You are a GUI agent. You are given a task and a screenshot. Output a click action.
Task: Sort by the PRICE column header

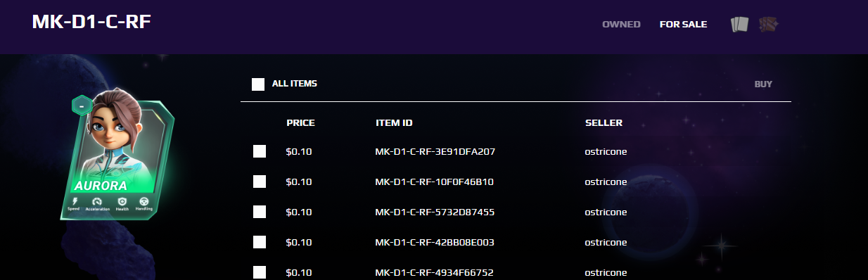300,123
